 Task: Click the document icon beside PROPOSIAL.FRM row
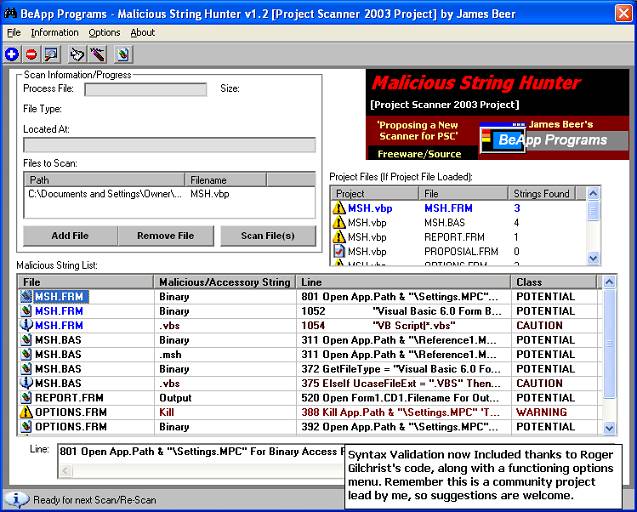click(x=339, y=252)
